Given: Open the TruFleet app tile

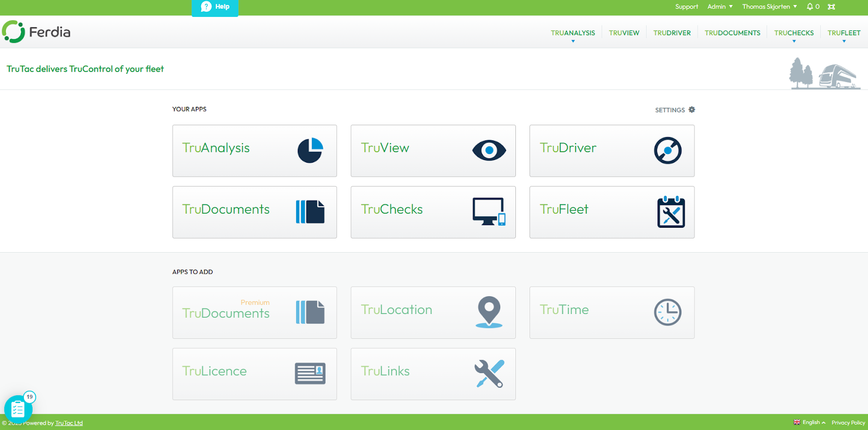Looking at the screenshot, I should pos(612,212).
